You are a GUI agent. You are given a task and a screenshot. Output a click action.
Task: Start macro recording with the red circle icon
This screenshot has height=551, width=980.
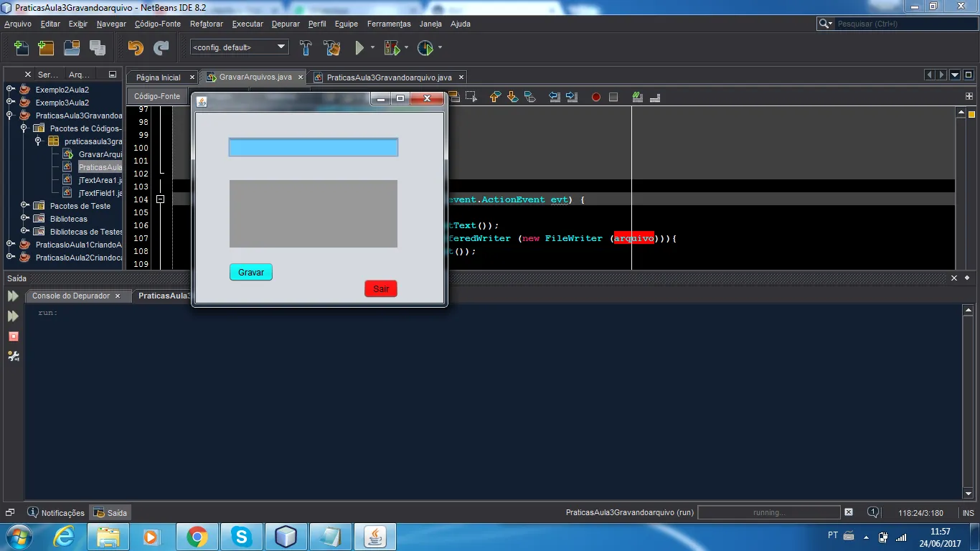[595, 97]
